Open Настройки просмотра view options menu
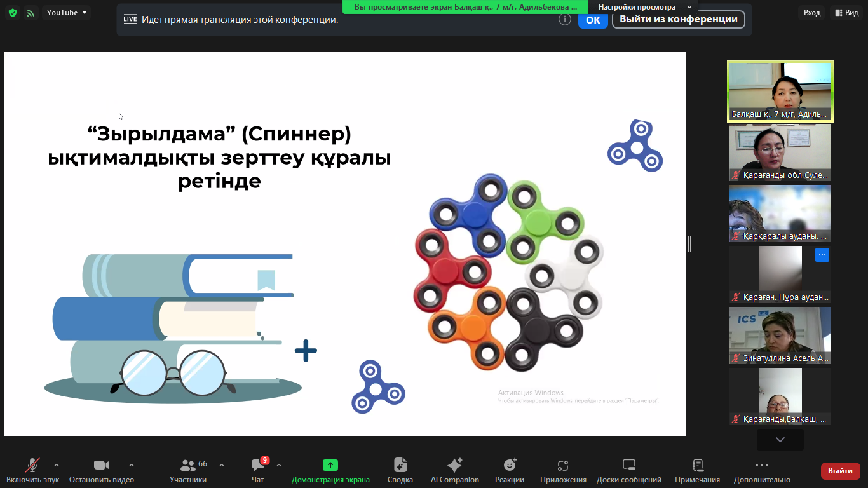This screenshot has height=488, width=868. coord(644,7)
